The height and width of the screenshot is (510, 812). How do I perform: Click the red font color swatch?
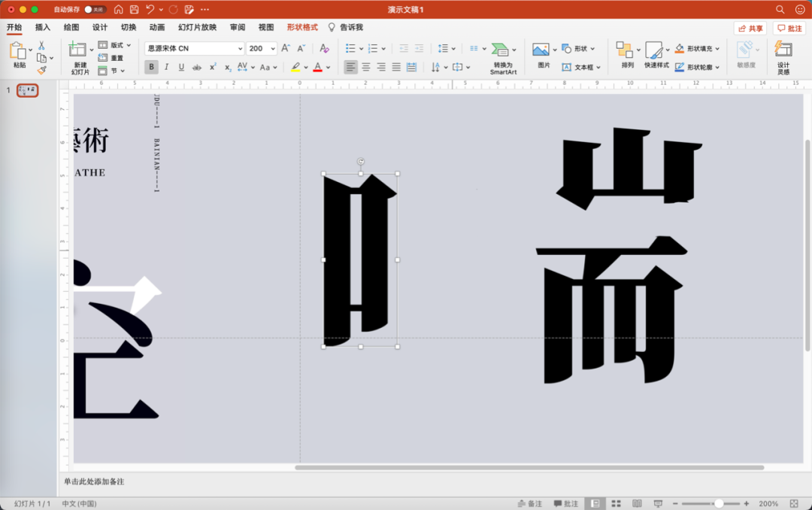(318, 68)
